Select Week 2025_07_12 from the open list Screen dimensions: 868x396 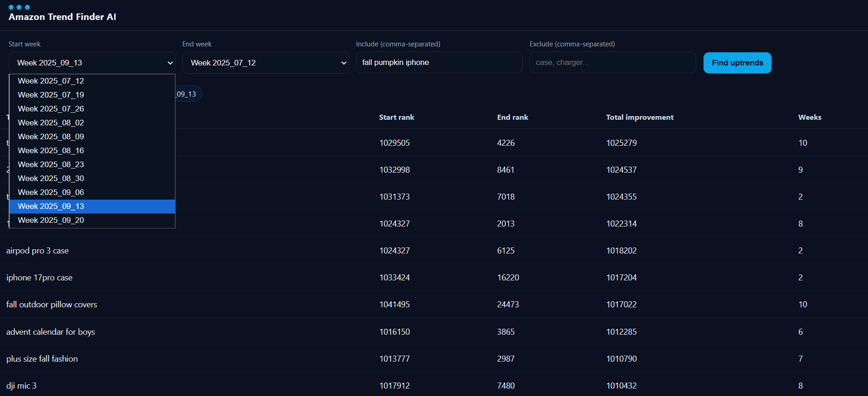[51, 81]
